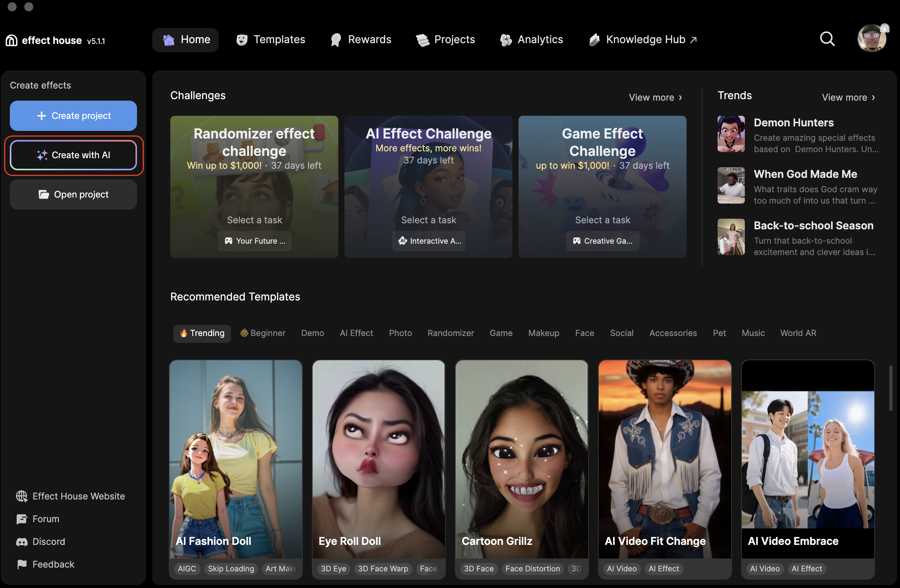Click the plus icon in Create project
Image resolution: width=900 pixels, height=588 pixels.
click(x=42, y=116)
